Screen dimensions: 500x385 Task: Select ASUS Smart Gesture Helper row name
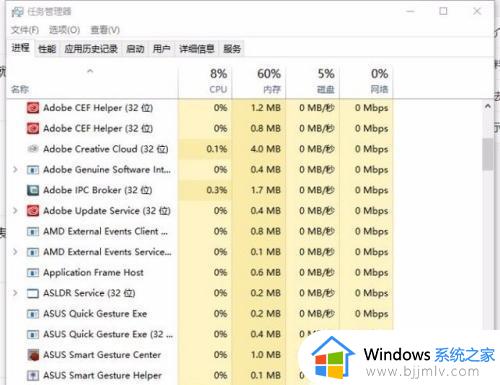[x=102, y=376]
